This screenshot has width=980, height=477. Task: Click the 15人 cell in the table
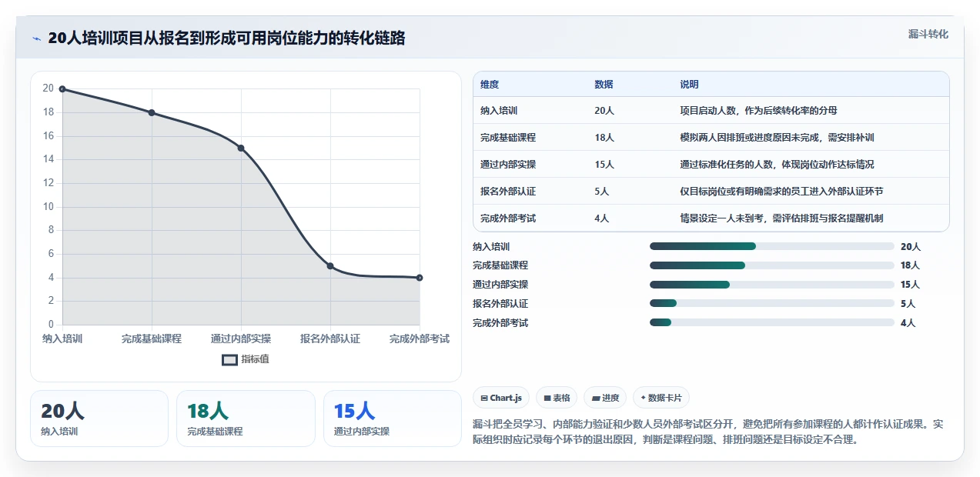[x=604, y=165]
